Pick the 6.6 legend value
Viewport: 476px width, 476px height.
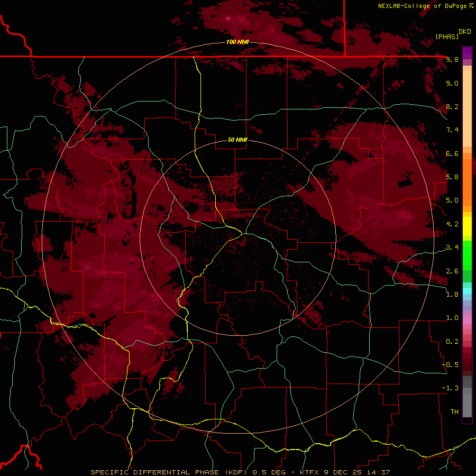click(452, 153)
